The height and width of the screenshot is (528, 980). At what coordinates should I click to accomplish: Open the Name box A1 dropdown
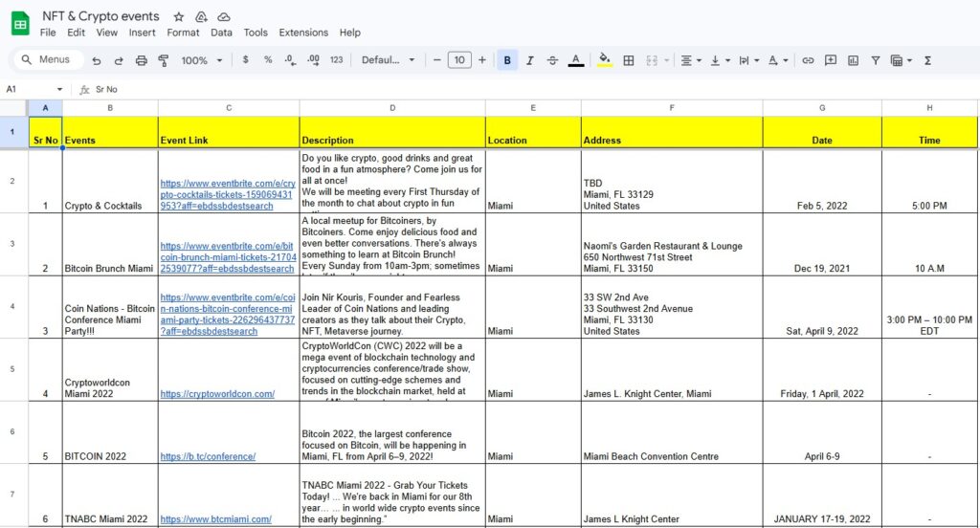(59, 89)
